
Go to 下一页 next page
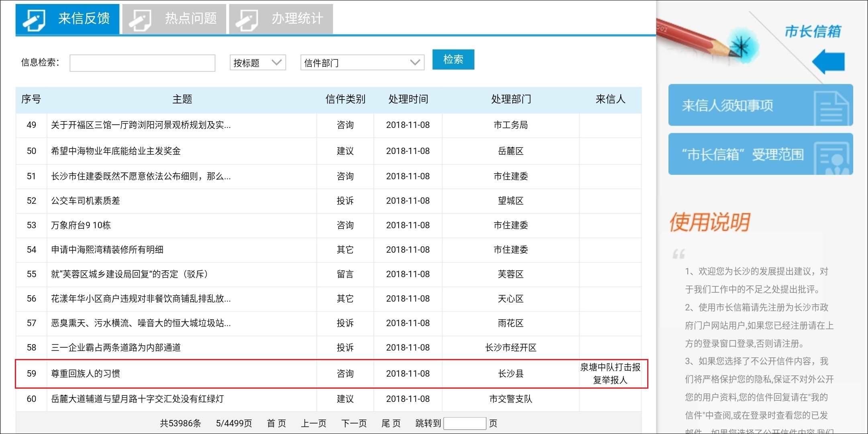354,423
